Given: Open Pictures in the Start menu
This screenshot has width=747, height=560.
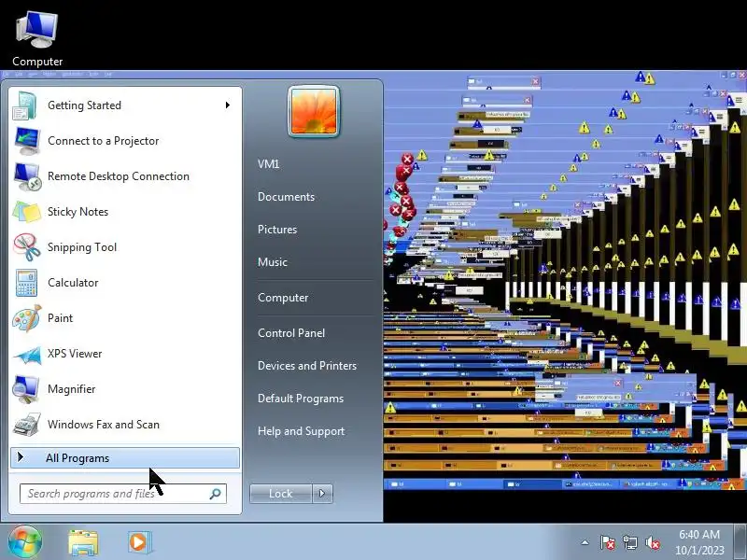Looking at the screenshot, I should click(x=277, y=230).
